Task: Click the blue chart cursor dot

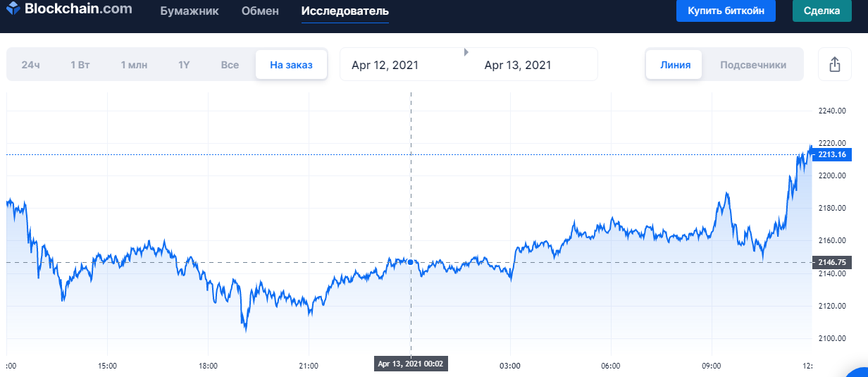Action: coord(411,262)
